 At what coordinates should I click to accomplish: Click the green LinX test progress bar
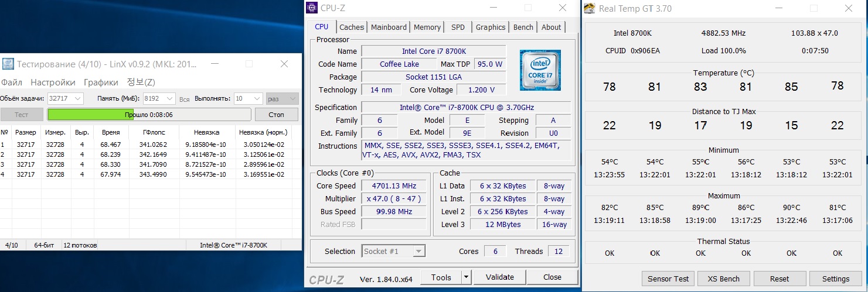pyautogui.click(x=149, y=115)
